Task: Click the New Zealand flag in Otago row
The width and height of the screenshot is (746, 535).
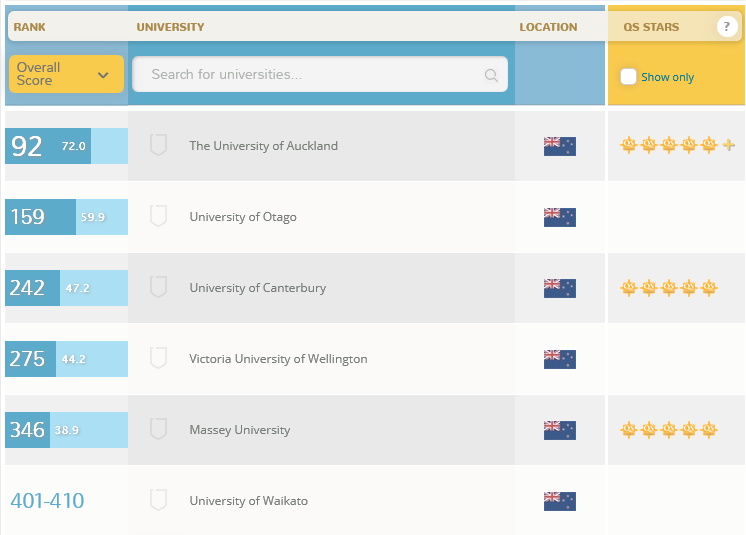Action: tap(560, 217)
